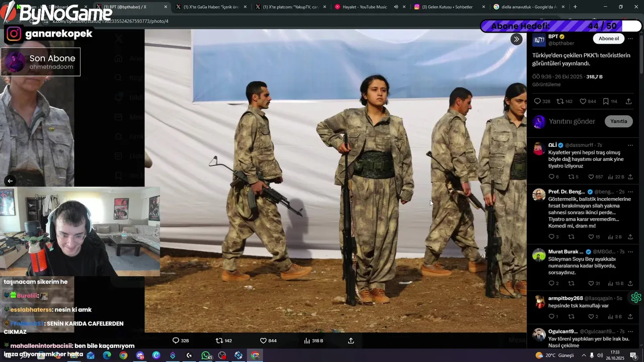Click the BPT profile avatar in the sidebar
The width and height of the screenshot is (644, 362).
point(539,40)
